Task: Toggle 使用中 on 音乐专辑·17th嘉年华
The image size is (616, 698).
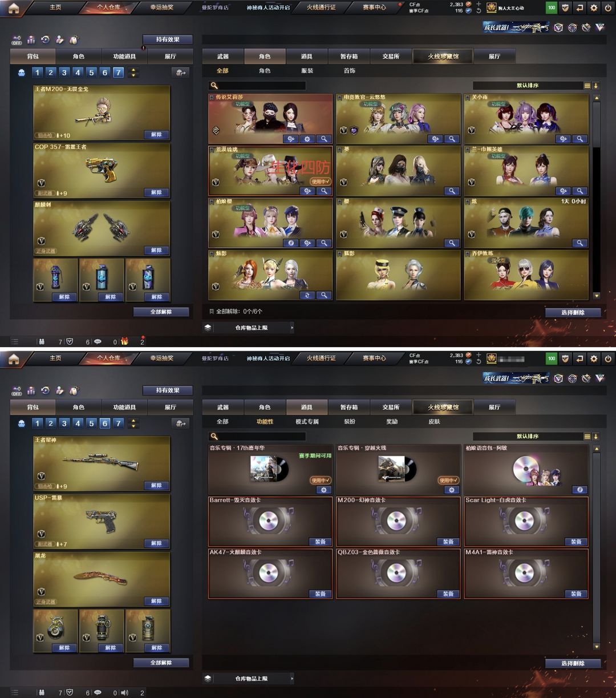Action: click(321, 481)
